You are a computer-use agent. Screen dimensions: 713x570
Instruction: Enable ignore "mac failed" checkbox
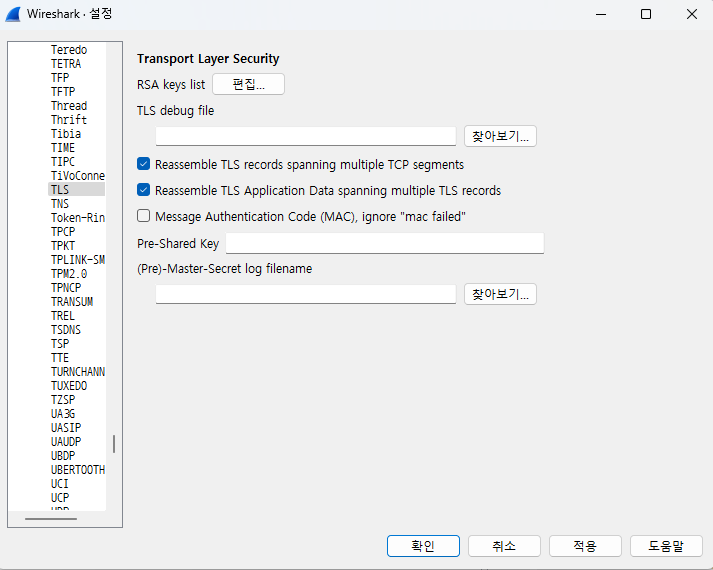tap(143, 216)
